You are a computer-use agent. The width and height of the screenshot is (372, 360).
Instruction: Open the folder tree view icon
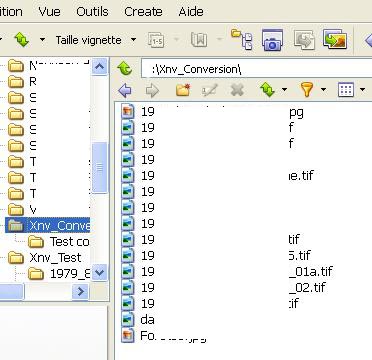tap(242, 39)
